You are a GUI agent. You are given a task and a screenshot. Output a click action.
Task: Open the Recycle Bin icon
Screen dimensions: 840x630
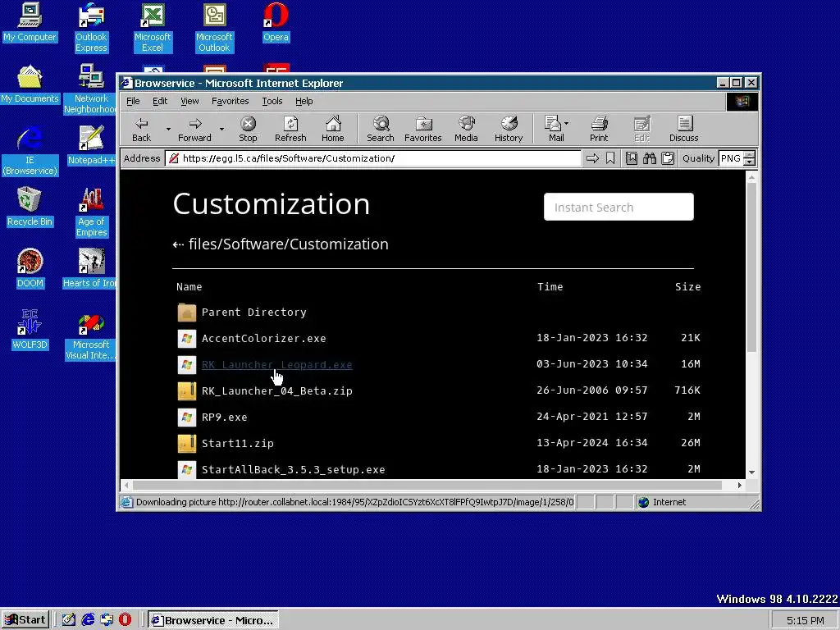pos(30,207)
